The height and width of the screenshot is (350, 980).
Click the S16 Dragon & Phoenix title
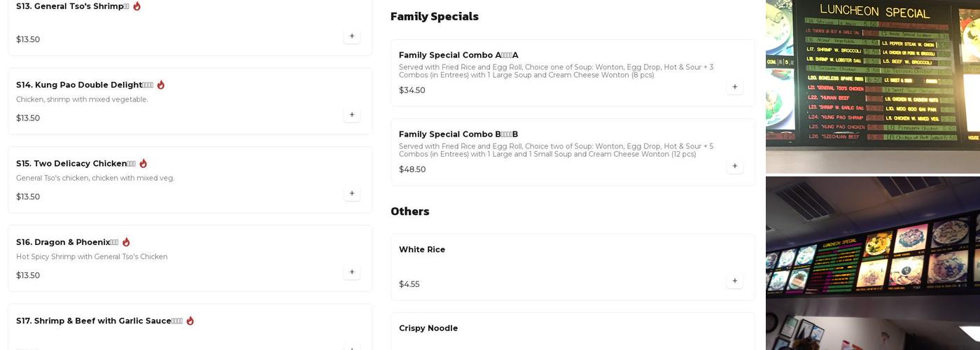pyautogui.click(x=66, y=242)
